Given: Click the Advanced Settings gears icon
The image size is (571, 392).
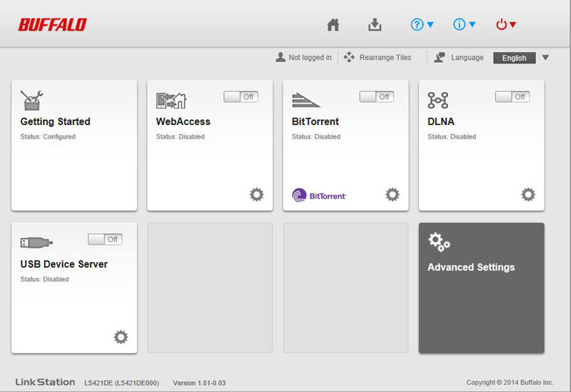Looking at the screenshot, I should (439, 242).
